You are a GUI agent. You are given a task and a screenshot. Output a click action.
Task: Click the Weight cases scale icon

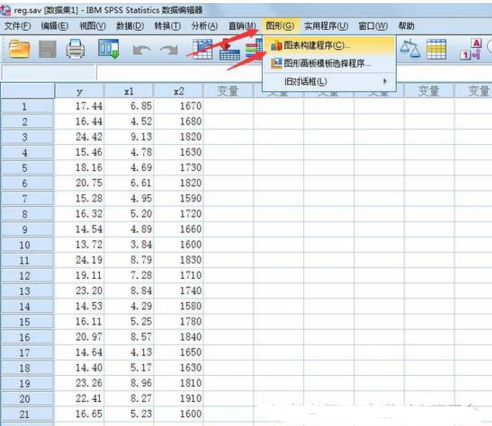pos(410,49)
